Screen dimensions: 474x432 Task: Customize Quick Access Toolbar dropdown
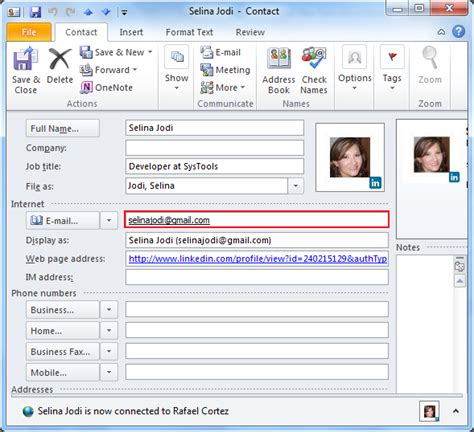click(x=124, y=13)
